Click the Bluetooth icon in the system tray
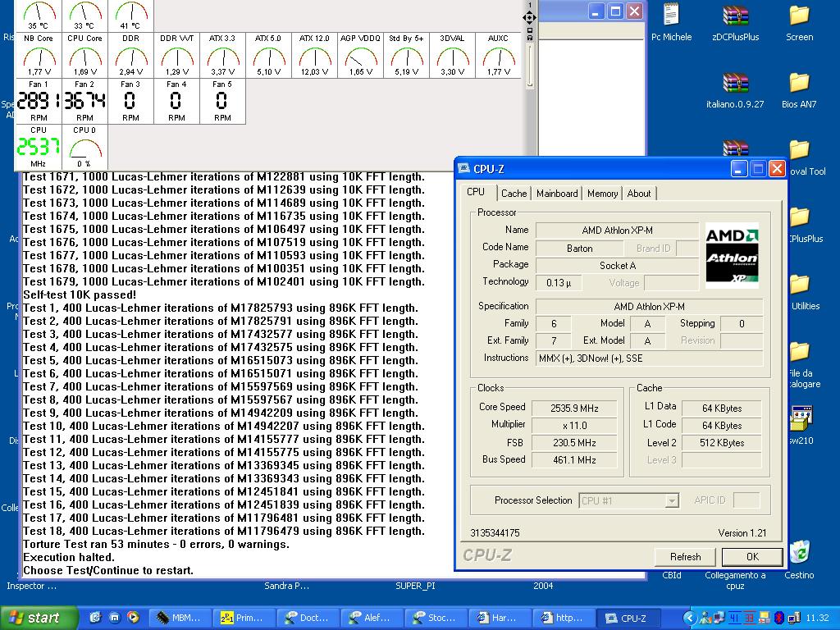 (x=779, y=618)
